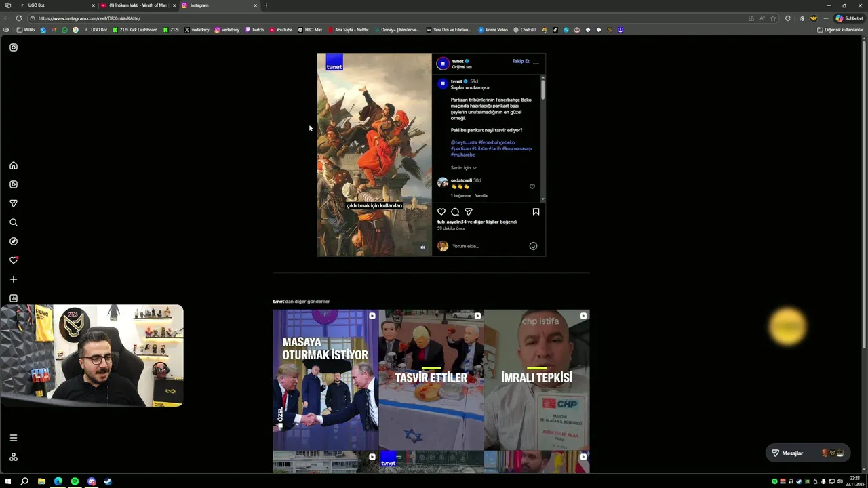Open the emoji picker in comment box
868x488 pixels.
pyautogui.click(x=533, y=246)
